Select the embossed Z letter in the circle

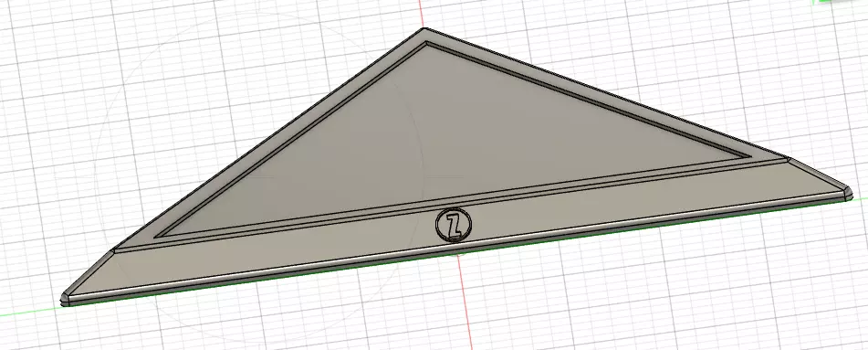coord(455,225)
